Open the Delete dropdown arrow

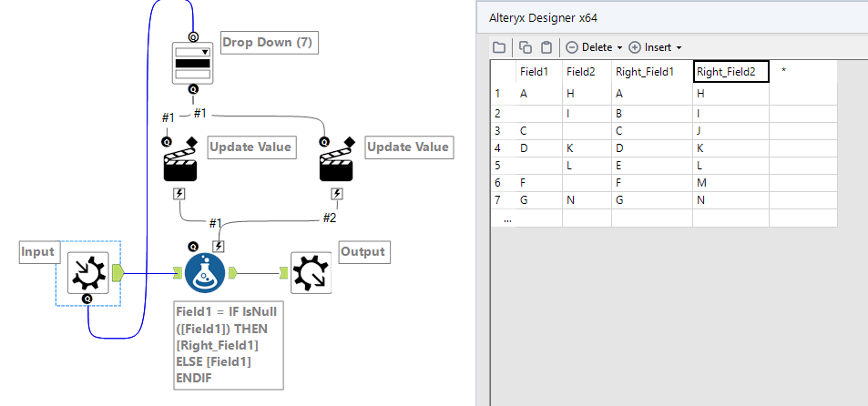point(619,47)
